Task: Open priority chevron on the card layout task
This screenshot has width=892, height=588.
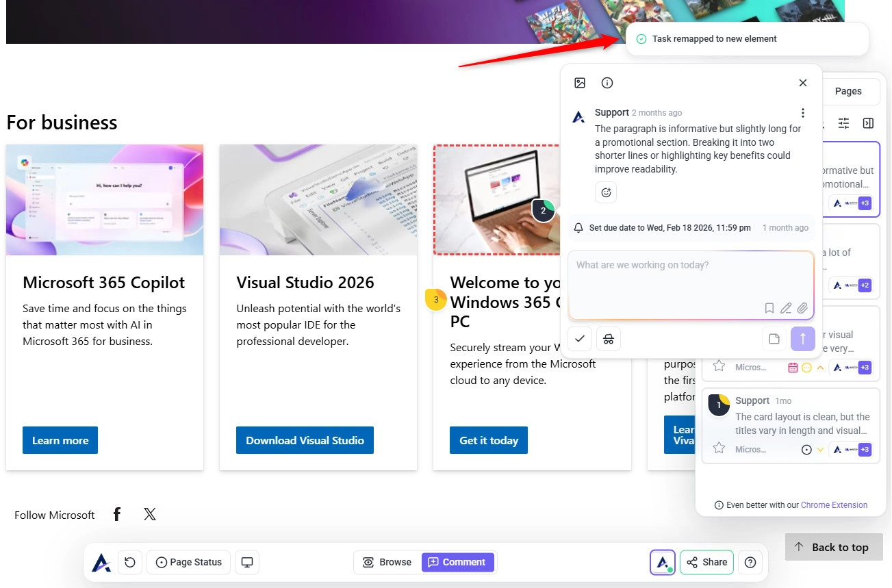Action: coord(820,450)
